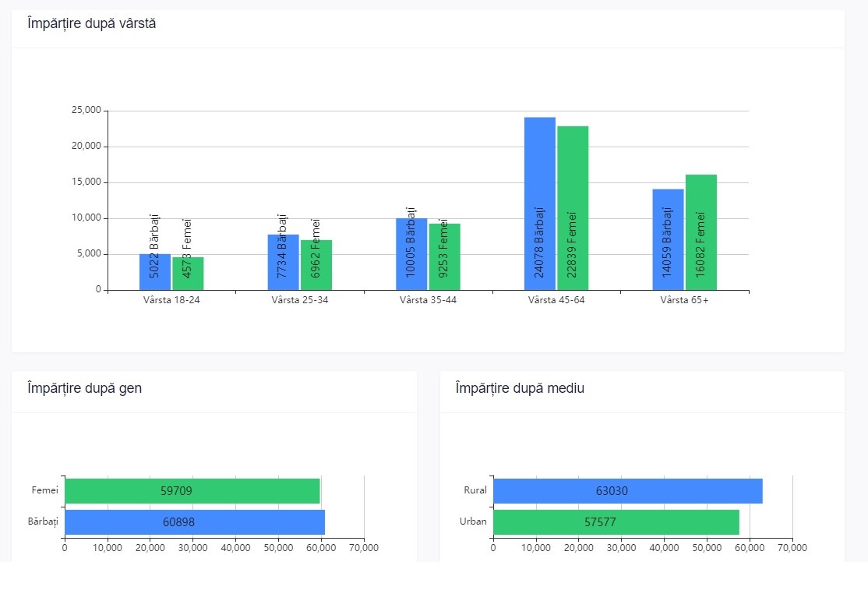Click the 'Rural' axis label

pos(475,490)
